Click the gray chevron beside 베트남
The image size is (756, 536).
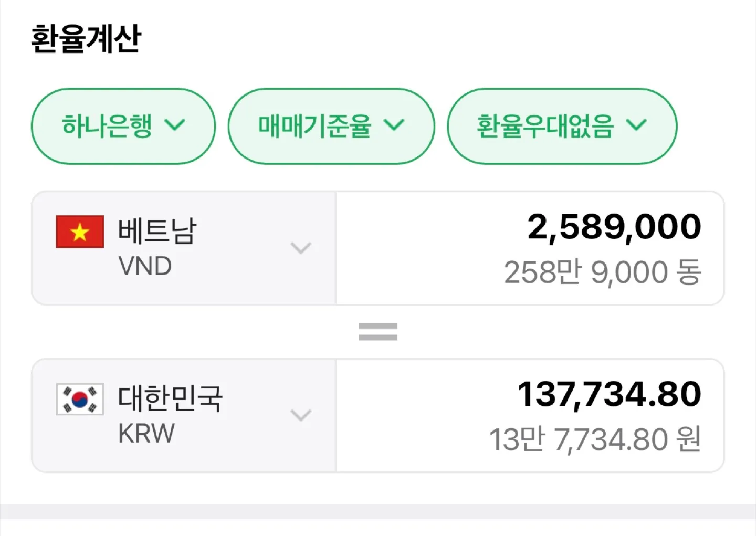pyautogui.click(x=301, y=248)
